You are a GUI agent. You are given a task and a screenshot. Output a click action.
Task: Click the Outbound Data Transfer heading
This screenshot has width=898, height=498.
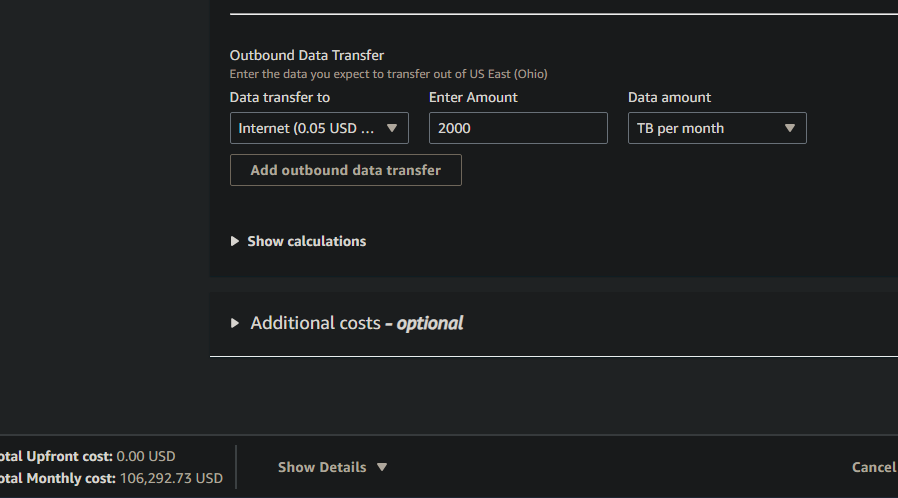pyautogui.click(x=307, y=55)
